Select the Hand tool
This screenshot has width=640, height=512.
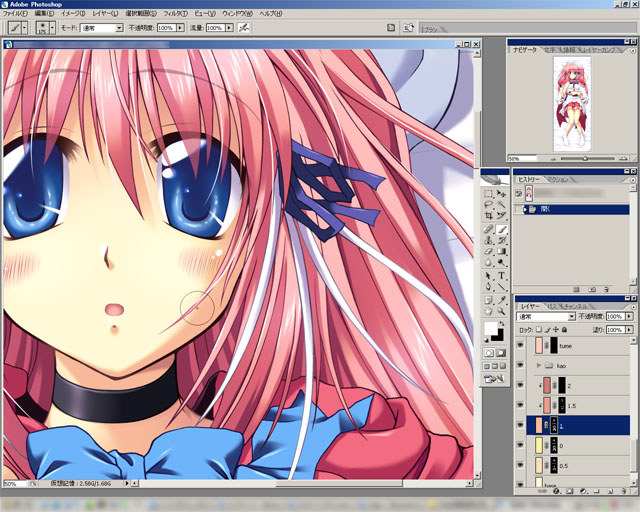pyautogui.click(x=488, y=312)
